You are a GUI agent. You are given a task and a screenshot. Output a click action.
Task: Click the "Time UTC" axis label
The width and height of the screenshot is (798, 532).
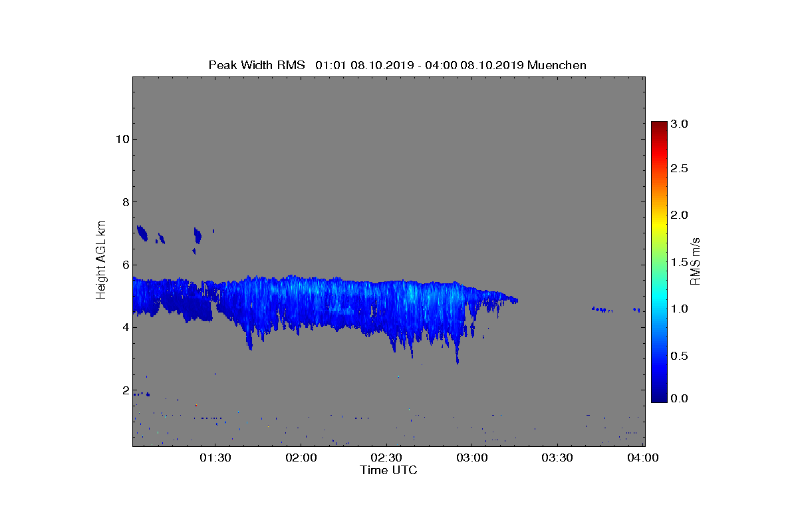pyautogui.click(x=389, y=470)
